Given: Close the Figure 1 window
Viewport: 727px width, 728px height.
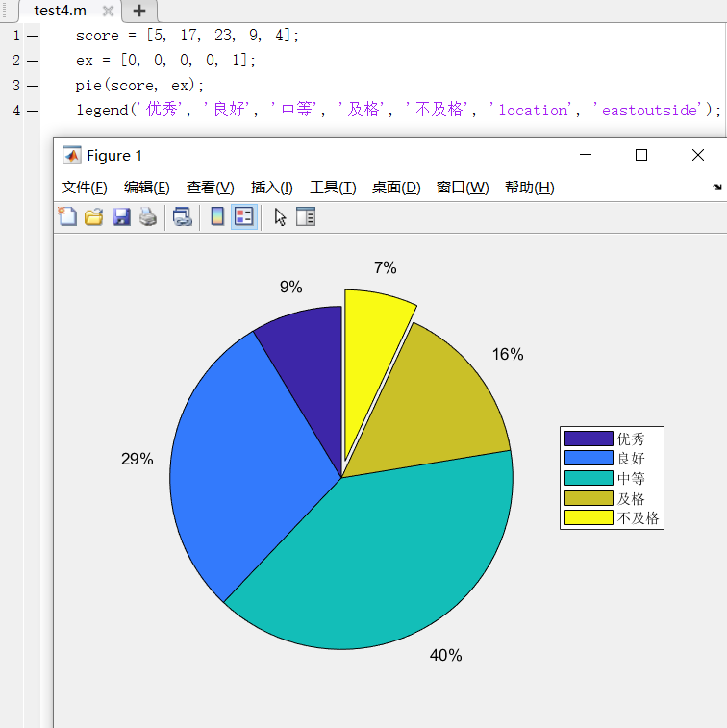Looking at the screenshot, I should tap(698, 155).
